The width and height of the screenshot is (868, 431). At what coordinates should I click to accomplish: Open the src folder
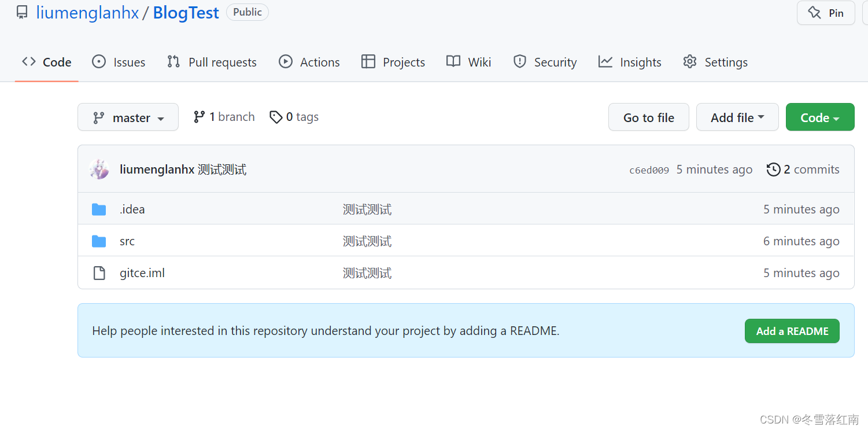click(127, 241)
